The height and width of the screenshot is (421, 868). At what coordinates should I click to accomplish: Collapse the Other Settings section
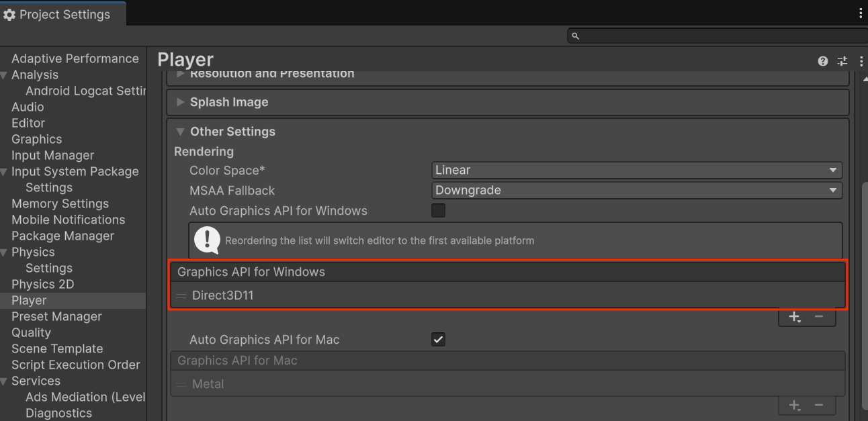(x=179, y=132)
